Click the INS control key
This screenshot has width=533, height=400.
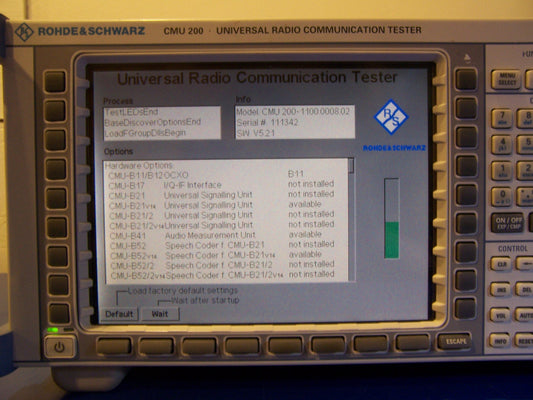coord(500,290)
